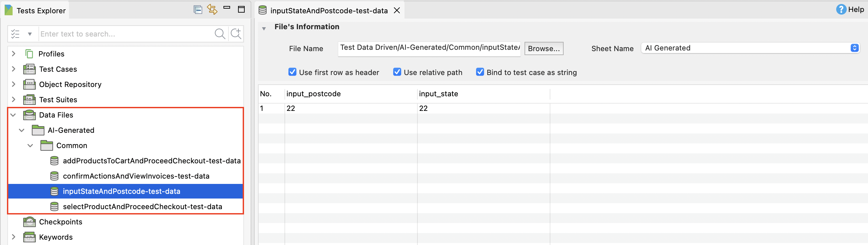Toggle Use relative path checkbox
Viewport: 868px width, 245px height.
pos(397,72)
